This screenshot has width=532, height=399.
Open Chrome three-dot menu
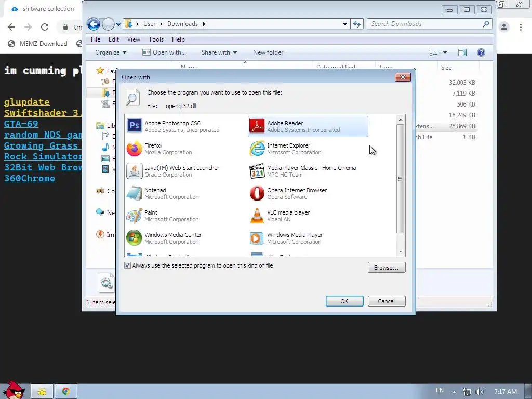pyautogui.click(x=521, y=27)
